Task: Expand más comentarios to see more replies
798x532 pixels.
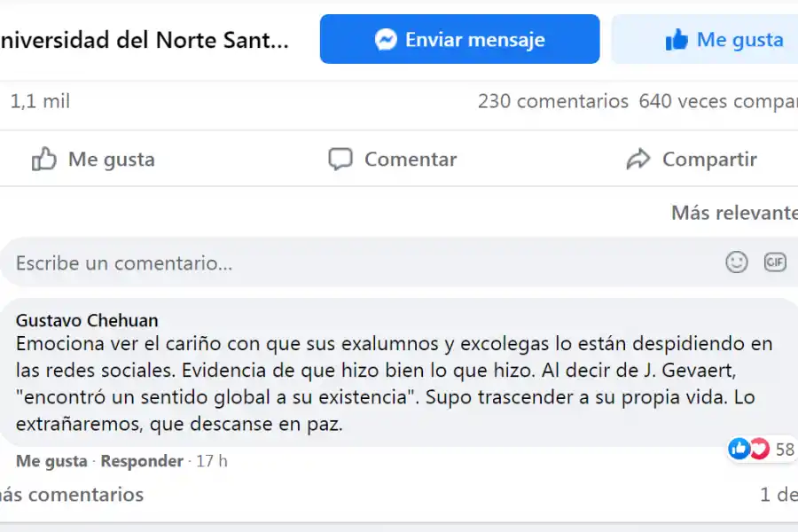Action: coord(71,495)
